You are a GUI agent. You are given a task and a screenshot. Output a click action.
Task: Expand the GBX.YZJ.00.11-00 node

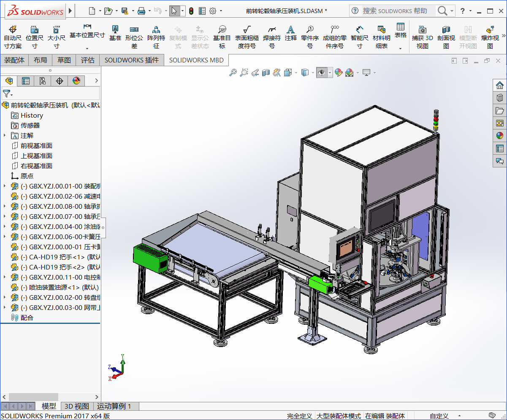point(5,277)
